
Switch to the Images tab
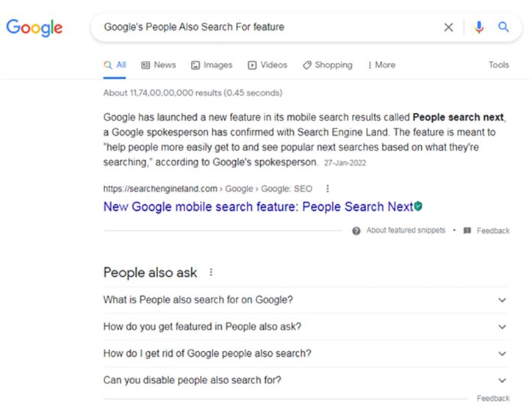212,65
